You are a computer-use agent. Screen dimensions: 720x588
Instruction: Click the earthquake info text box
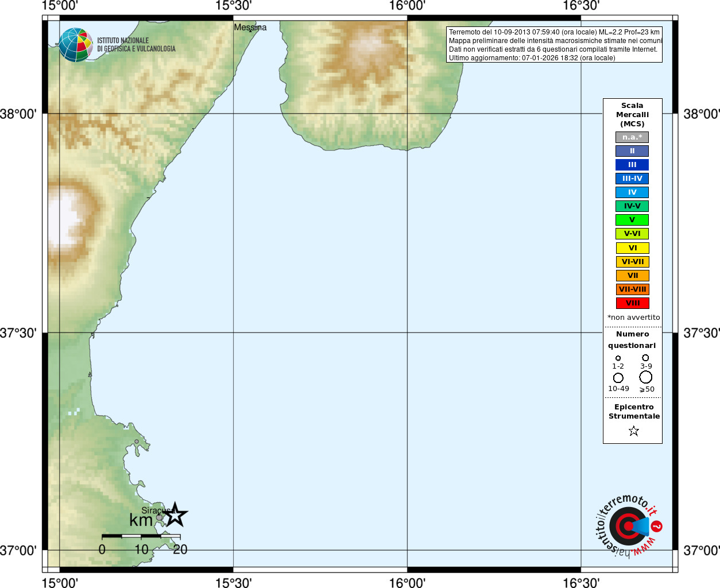pyautogui.click(x=554, y=45)
